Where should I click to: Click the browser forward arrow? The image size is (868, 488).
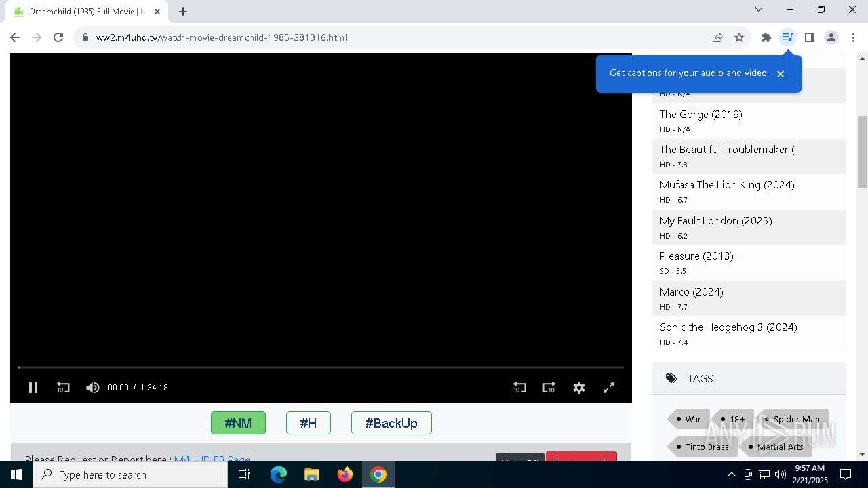(x=37, y=37)
